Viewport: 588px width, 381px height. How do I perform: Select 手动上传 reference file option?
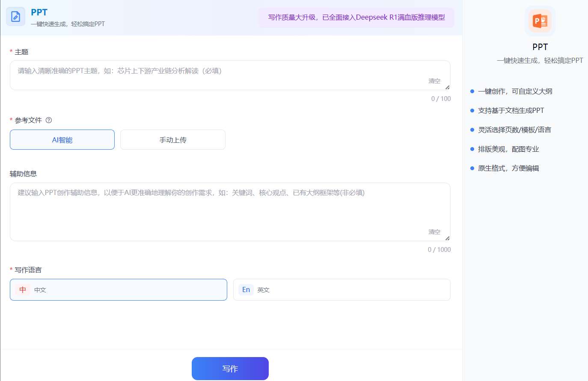coord(173,140)
